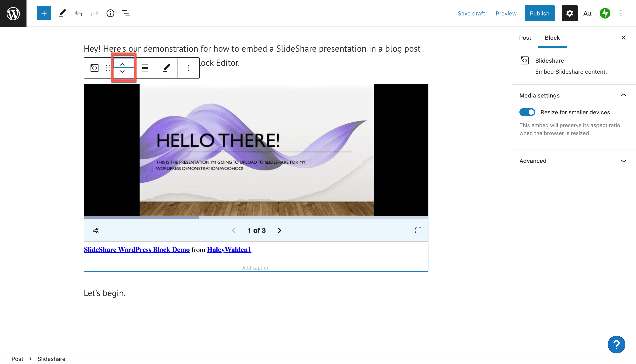Click the change alignment icon
This screenshot has height=364, width=636.
pos(145,68)
